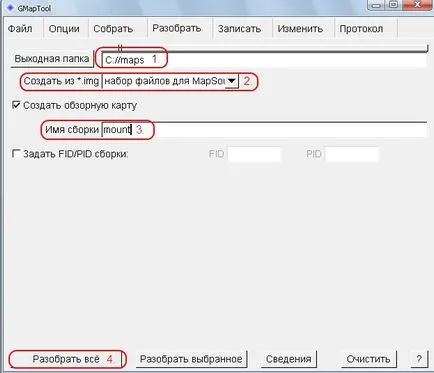This screenshot has width=434, height=373.
Task: Switch to the Изменить tab
Action: [x=300, y=29]
